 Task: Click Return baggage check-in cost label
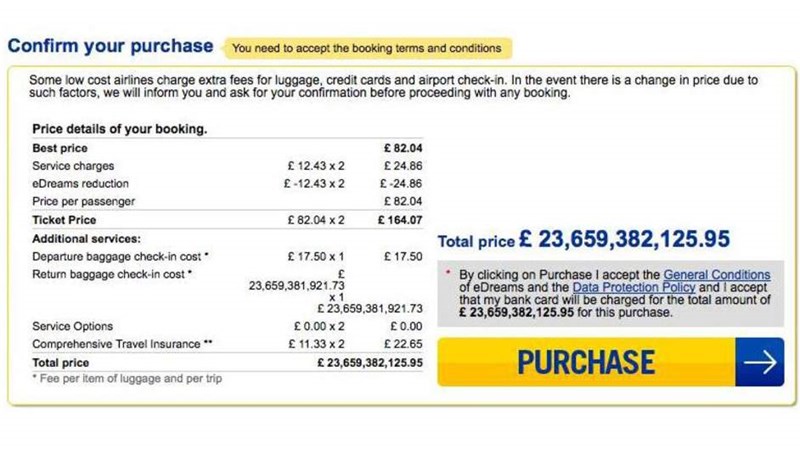pos(111,274)
